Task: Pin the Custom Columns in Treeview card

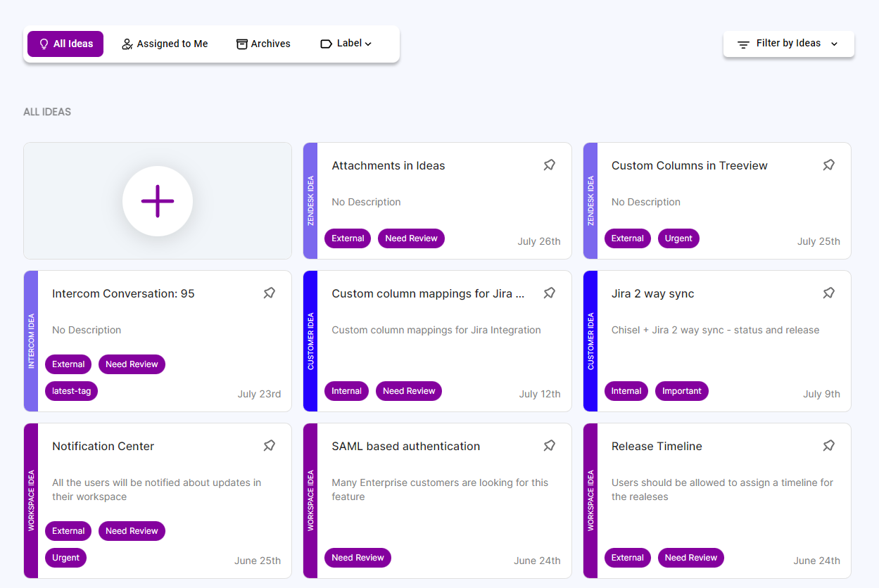Action: tap(829, 165)
